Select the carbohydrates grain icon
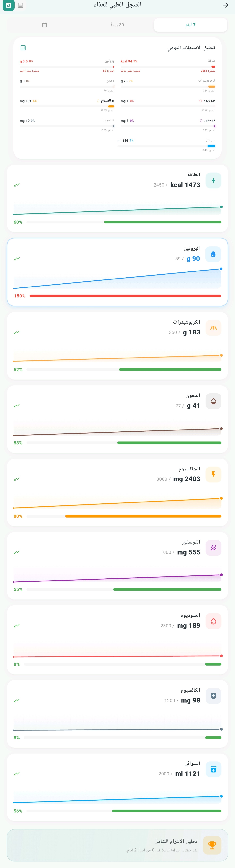The width and height of the screenshot is (235, 868). point(213,327)
